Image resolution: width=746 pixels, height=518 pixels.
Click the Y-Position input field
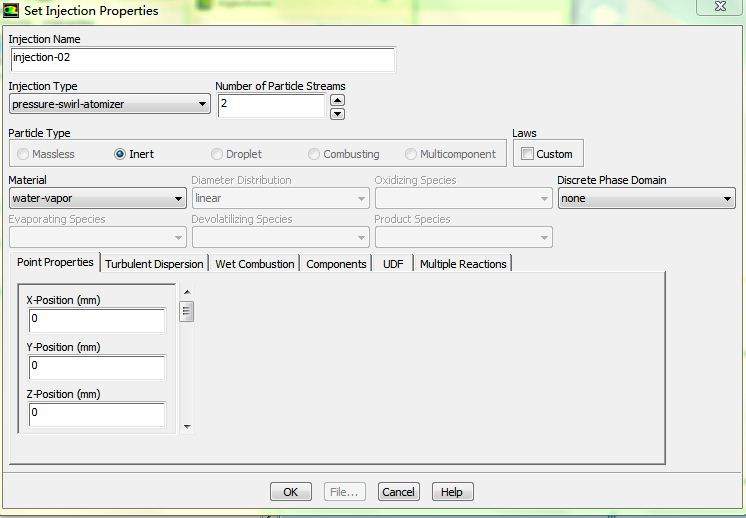coord(97,367)
